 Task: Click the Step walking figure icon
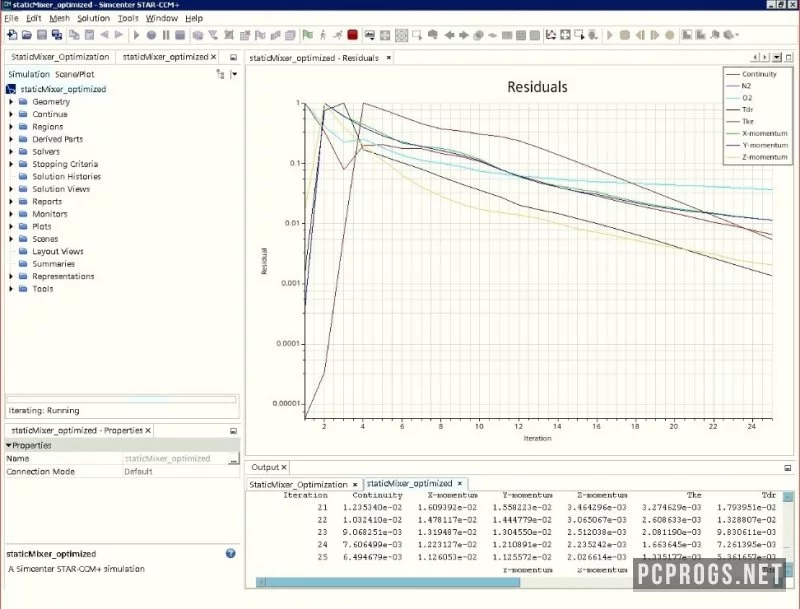click(323, 35)
